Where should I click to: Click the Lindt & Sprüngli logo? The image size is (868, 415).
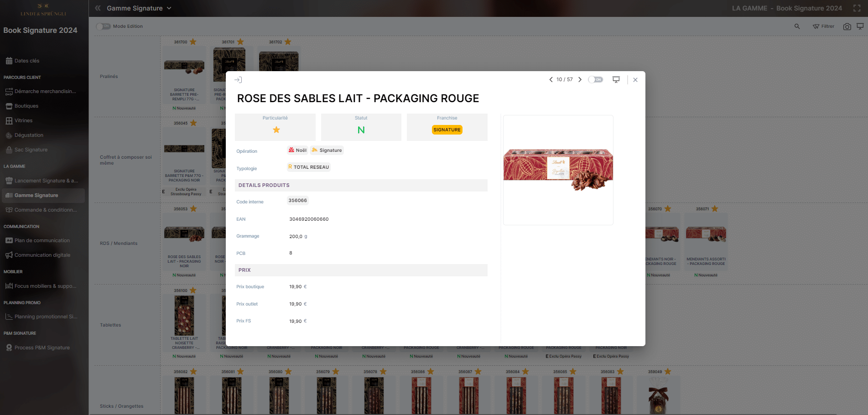pos(44,10)
